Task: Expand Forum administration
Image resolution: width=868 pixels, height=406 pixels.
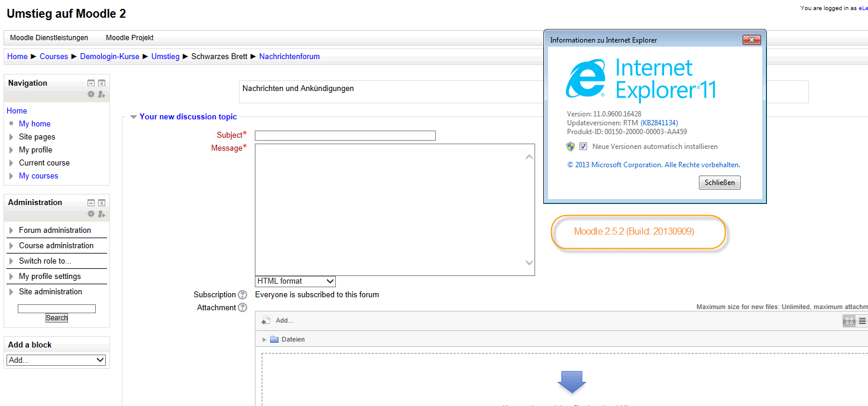Action: click(12, 230)
